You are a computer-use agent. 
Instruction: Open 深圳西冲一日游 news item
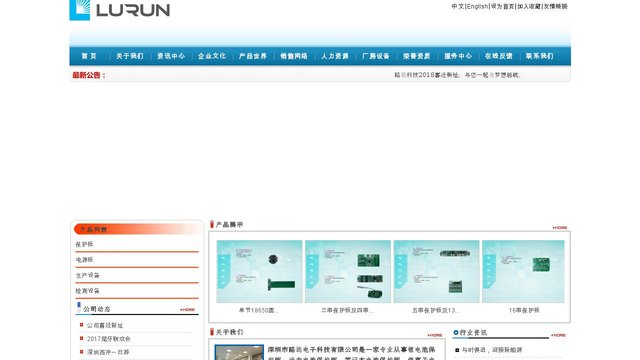[x=108, y=352]
